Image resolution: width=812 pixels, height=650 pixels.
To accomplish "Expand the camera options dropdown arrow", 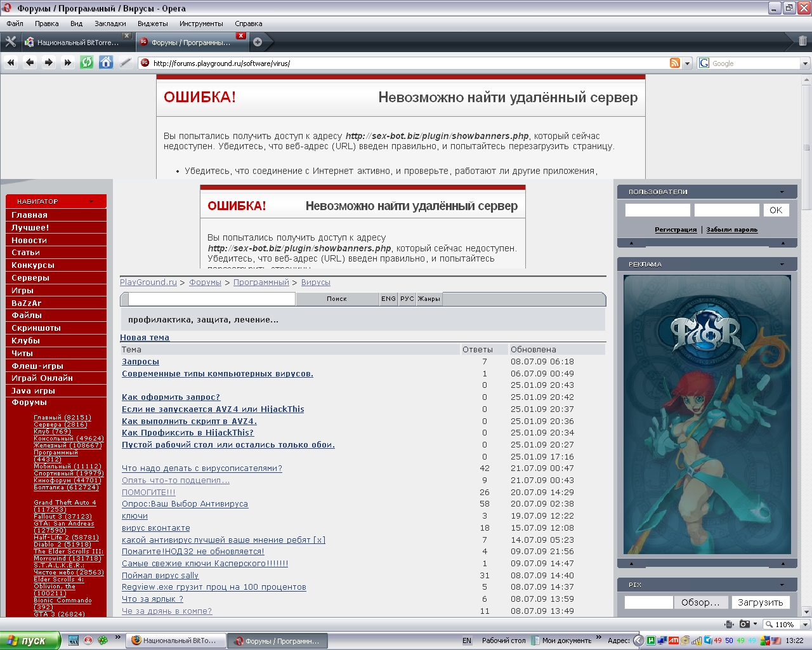I will coord(755,624).
